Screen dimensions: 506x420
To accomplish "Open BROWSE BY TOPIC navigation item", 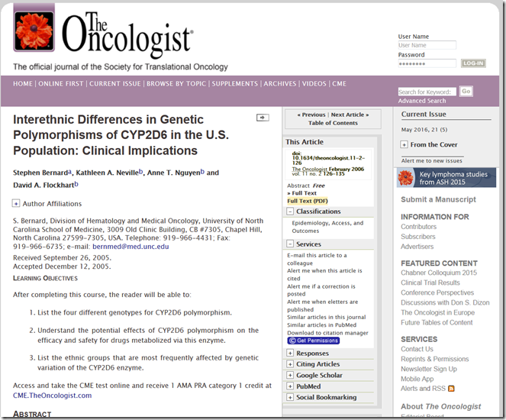I will 176,84.
